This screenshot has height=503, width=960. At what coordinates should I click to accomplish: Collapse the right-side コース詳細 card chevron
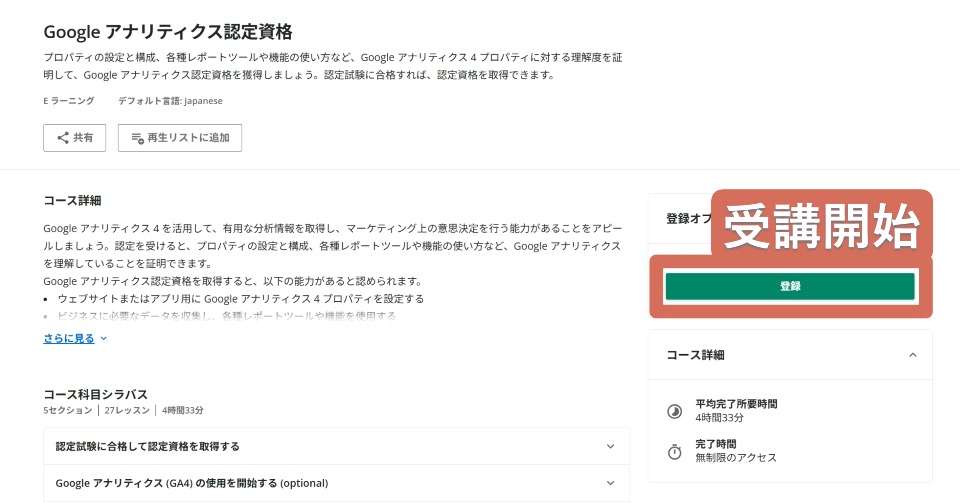tap(912, 355)
